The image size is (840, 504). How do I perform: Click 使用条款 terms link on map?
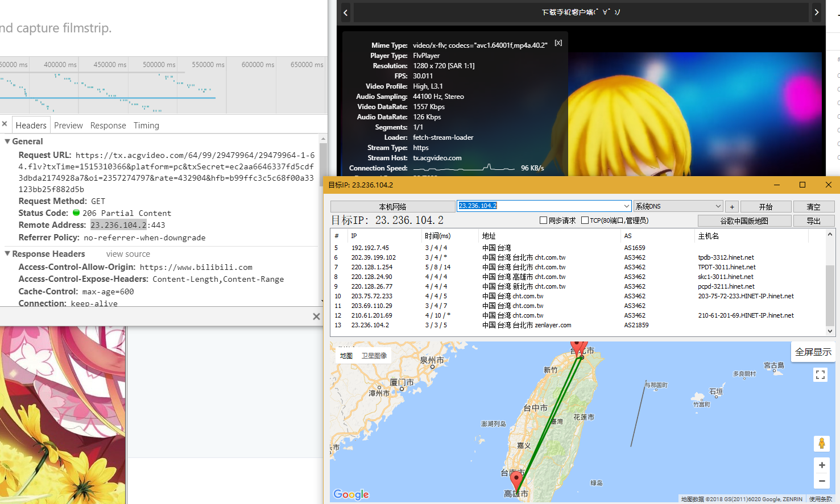click(821, 499)
